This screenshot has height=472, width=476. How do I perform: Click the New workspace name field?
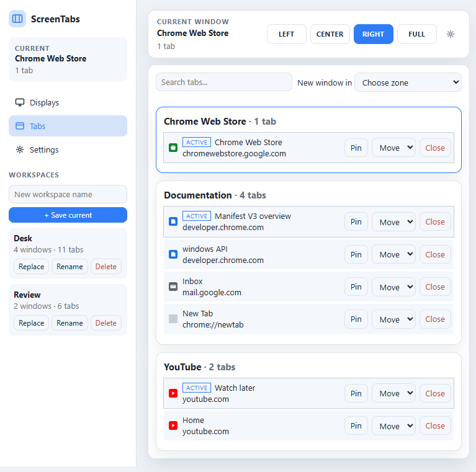[68, 194]
